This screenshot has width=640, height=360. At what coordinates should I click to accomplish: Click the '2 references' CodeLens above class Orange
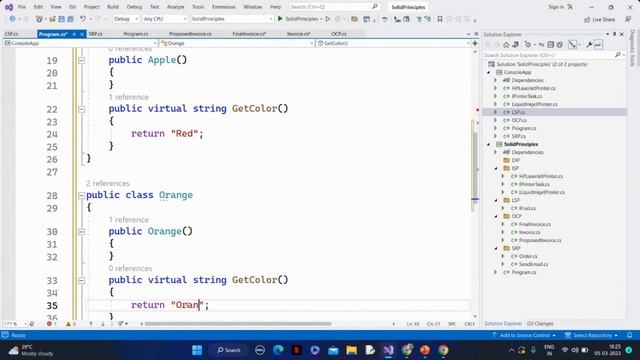coord(108,184)
